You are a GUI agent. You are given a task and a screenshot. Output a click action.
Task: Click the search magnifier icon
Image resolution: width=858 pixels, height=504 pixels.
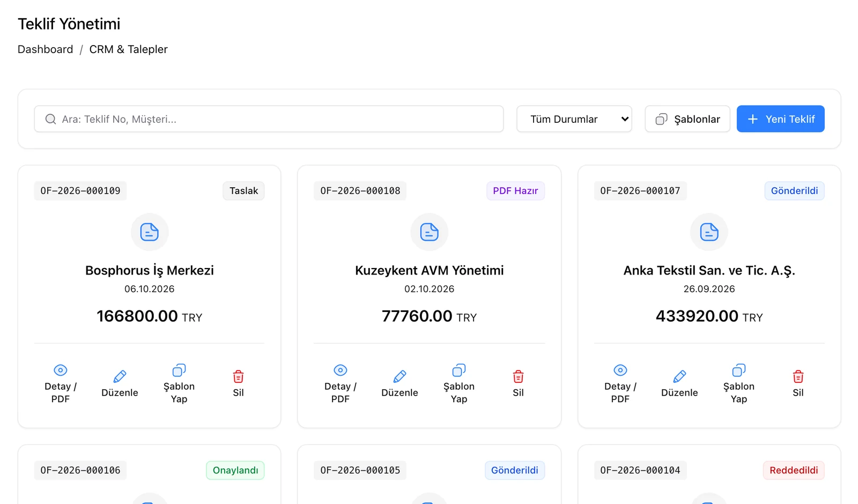(50, 119)
